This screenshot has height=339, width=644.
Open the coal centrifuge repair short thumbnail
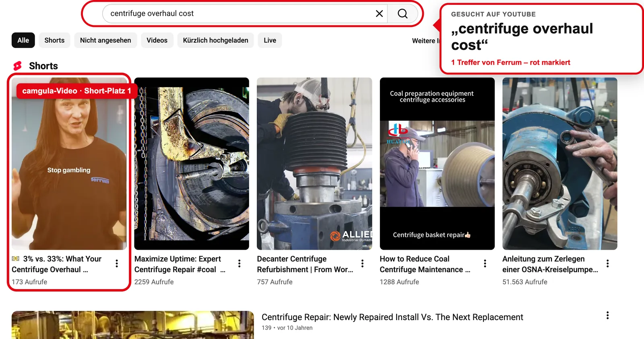192,164
